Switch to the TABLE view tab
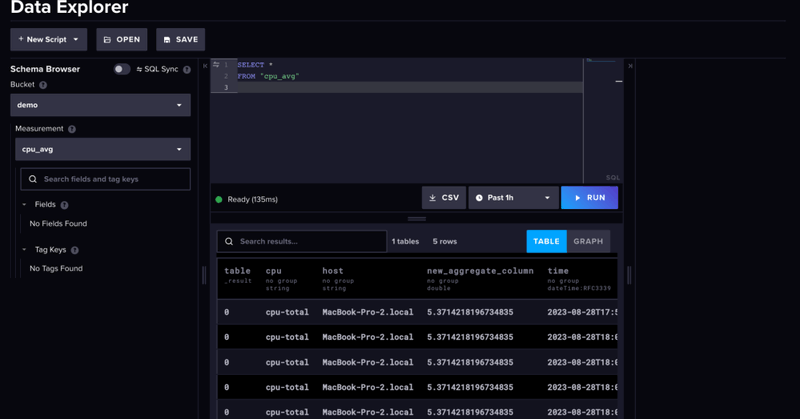This screenshot has width=800, height=419. coord(546,241)
